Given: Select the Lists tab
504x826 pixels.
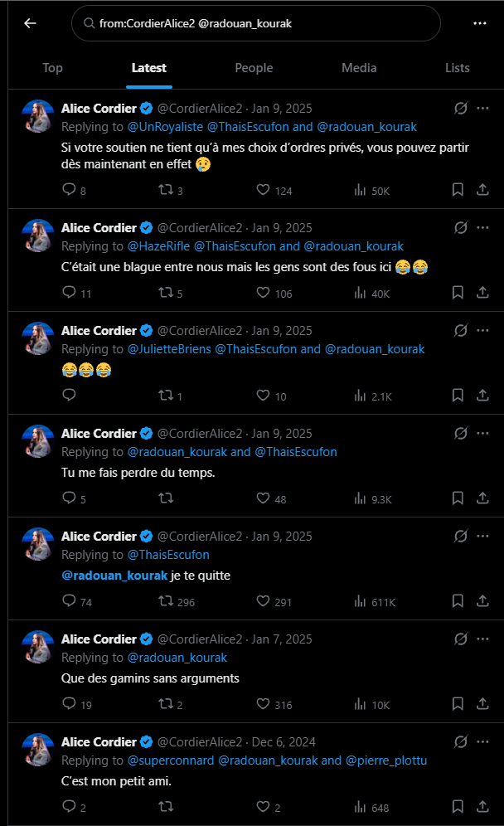Looking at the screenshot, I should pos(457,68).
